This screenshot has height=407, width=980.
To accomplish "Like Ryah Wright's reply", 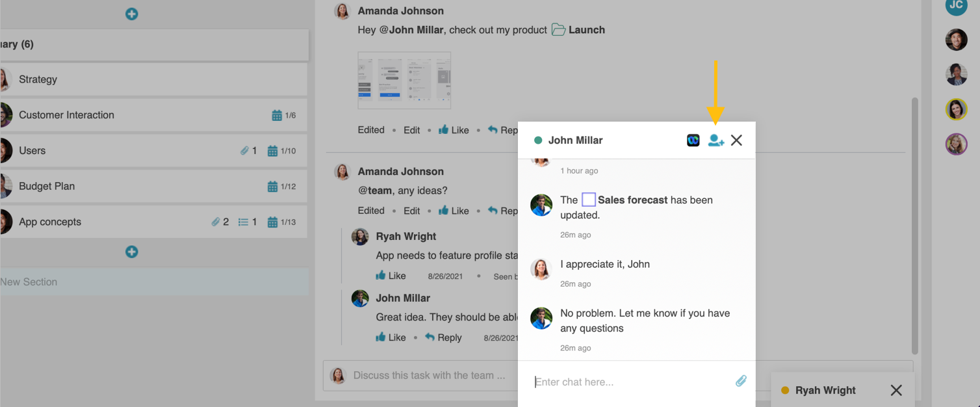I will pyautogui.click(x=391, y=276).
